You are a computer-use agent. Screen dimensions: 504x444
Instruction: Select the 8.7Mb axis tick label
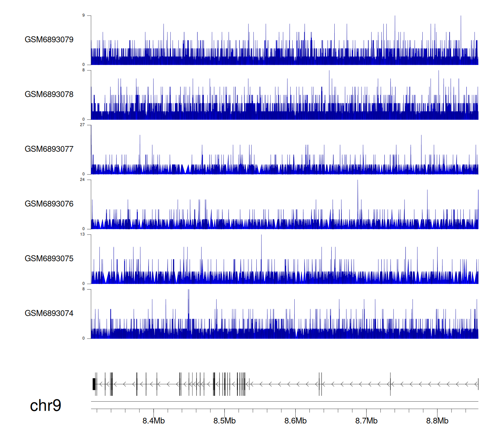point(366,421)
